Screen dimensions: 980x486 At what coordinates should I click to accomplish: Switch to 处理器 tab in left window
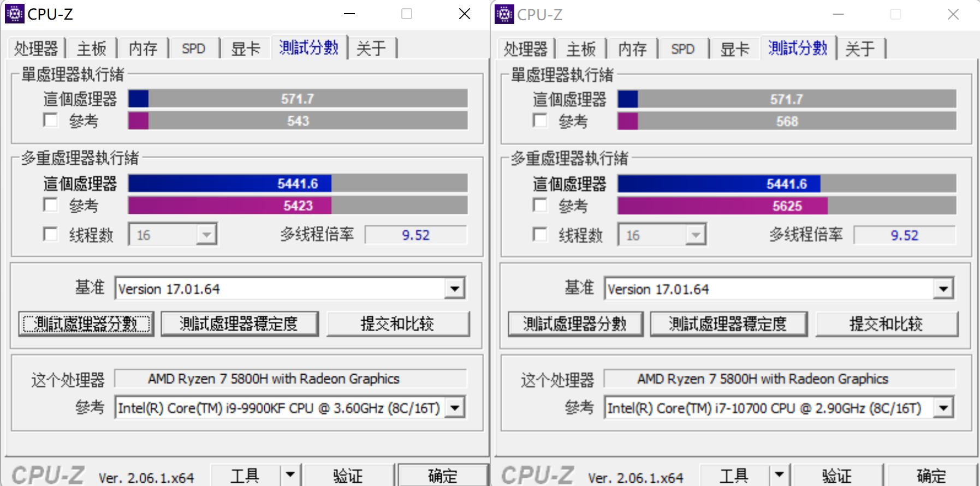coord(36,48)
